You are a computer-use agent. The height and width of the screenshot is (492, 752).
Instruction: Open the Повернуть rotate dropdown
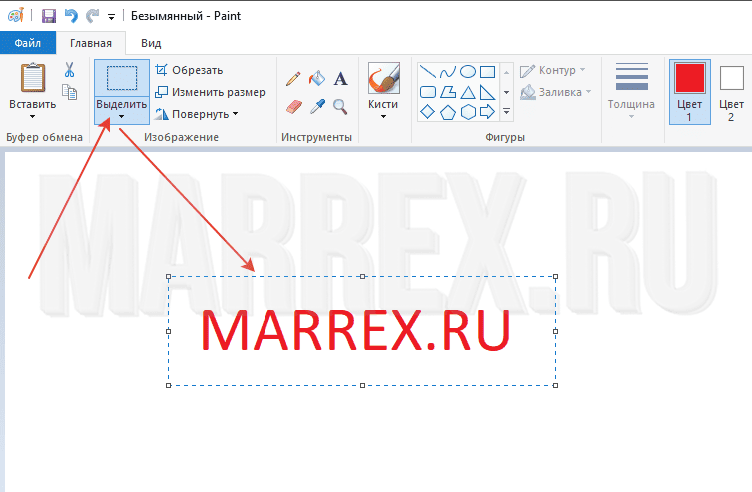pos(196,114)
